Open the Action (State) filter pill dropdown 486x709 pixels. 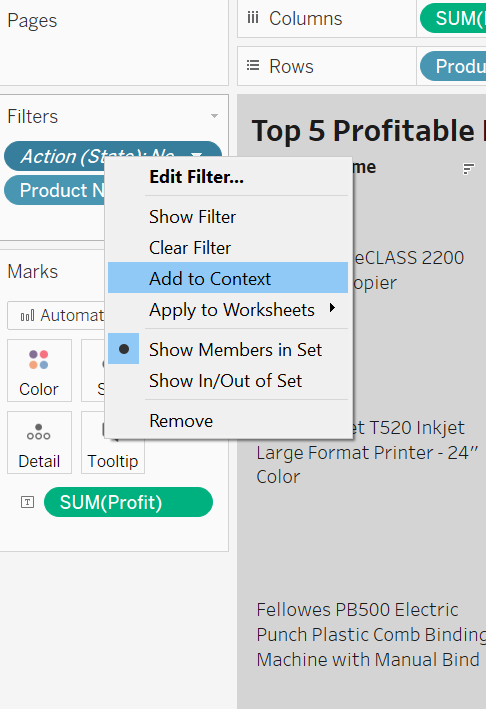pos(196,156)
